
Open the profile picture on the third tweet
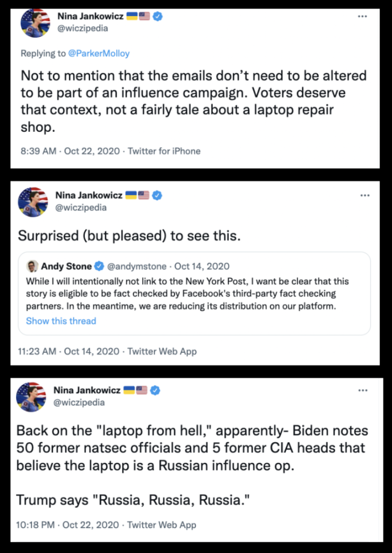coord(33,396)
